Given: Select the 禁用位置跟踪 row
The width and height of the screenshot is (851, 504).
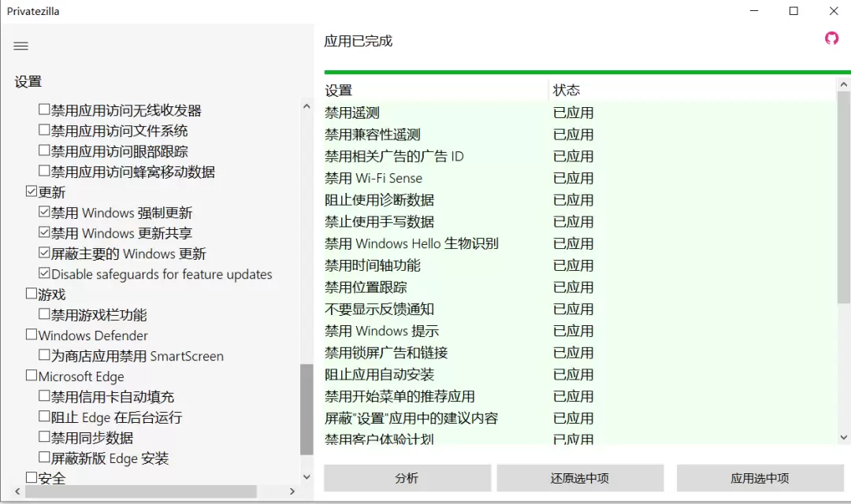Looking at the screenshot, I should [x=580, y=287].
